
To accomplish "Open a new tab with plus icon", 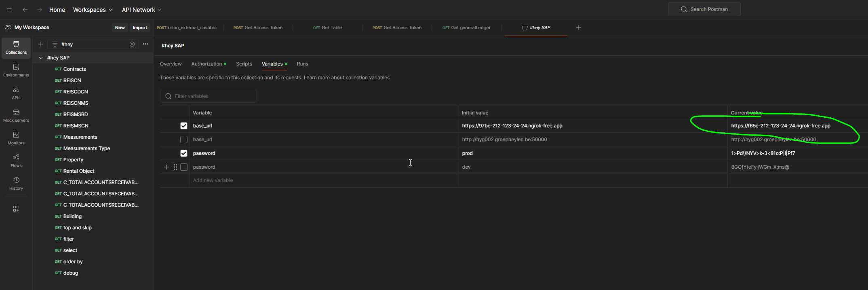I will click(x=579, y=28).
